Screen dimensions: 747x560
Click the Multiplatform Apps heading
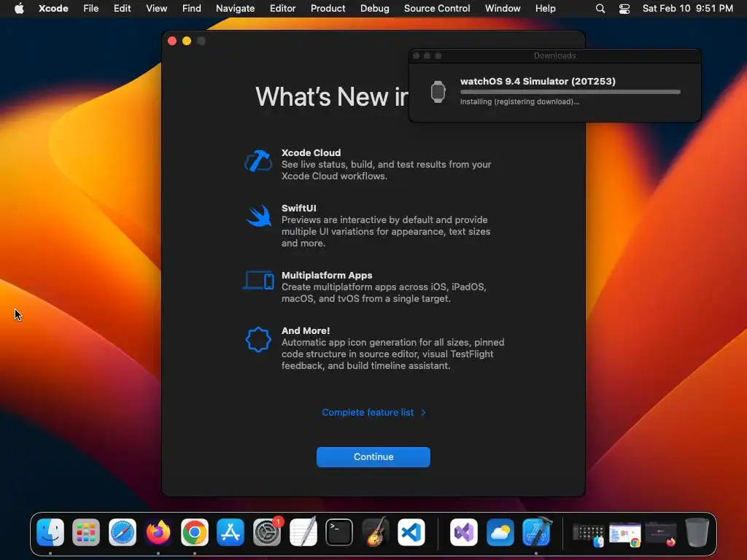point(327,275)
